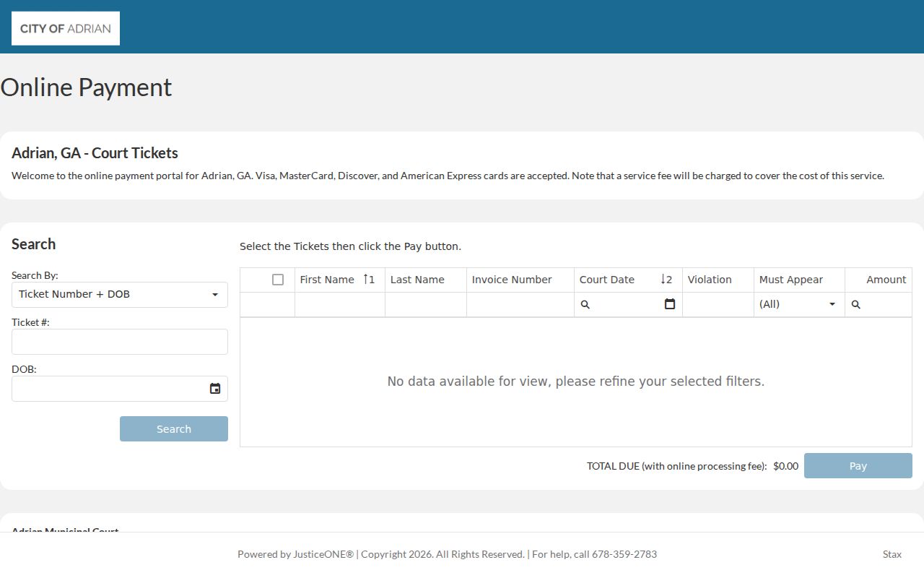
Task: Sort by Last Name column header
Action: [x=426, y=280]
